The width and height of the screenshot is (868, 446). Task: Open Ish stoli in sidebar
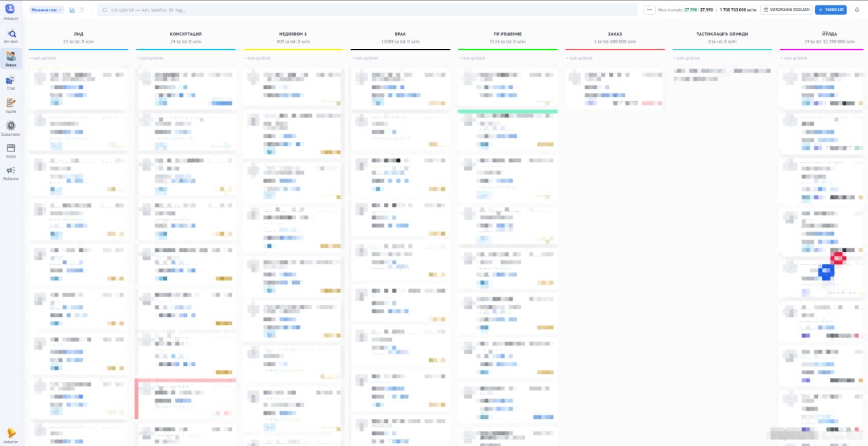pyautogui.click(x=10, y=35)
